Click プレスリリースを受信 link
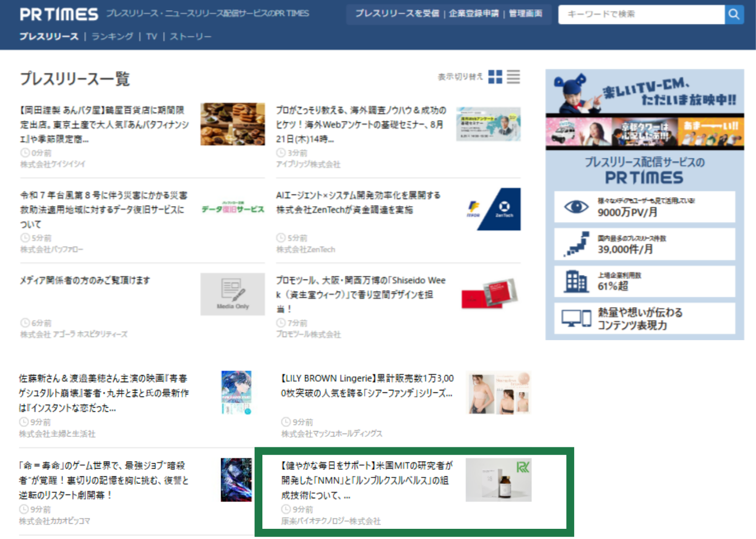The image size is (756, 539). click(x=397, y=14)
